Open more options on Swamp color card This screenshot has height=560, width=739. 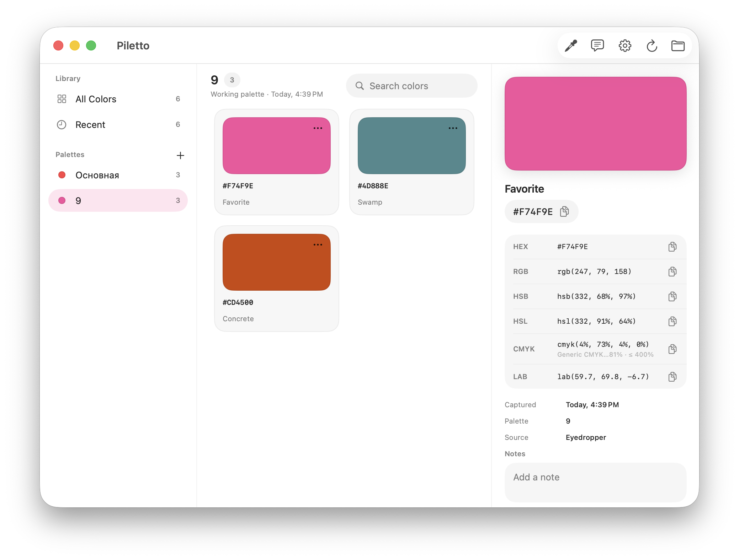[x=453, y=128]
